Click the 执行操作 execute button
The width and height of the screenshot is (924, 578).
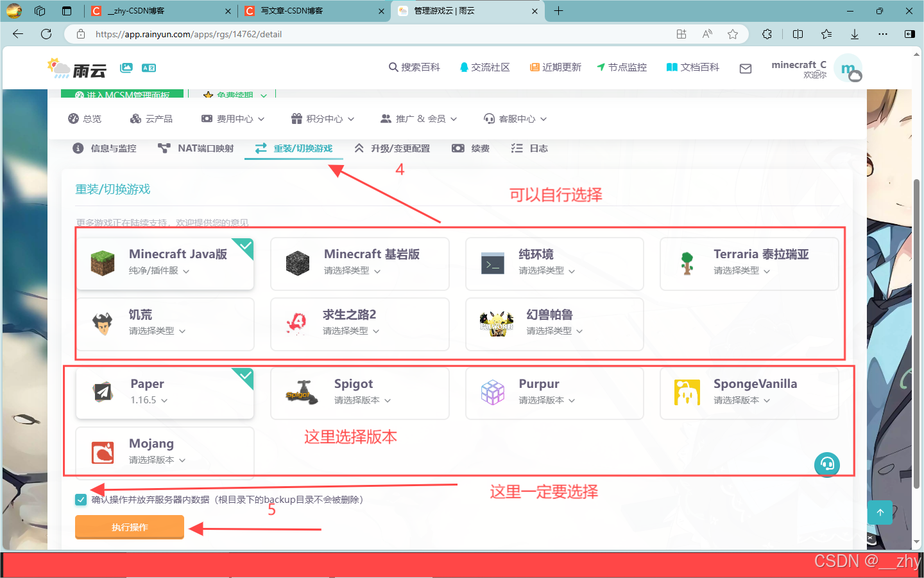pos(130,527)
